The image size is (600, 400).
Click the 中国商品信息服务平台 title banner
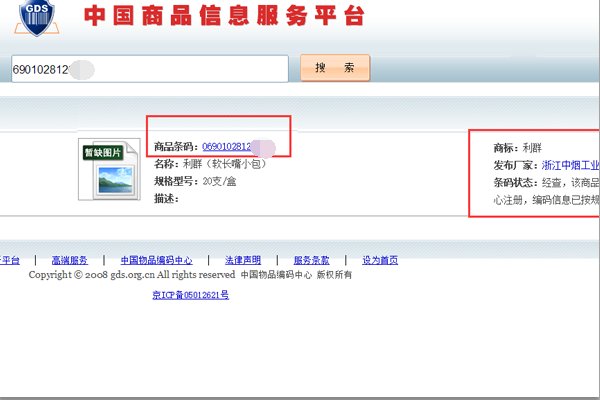(224, 16)
